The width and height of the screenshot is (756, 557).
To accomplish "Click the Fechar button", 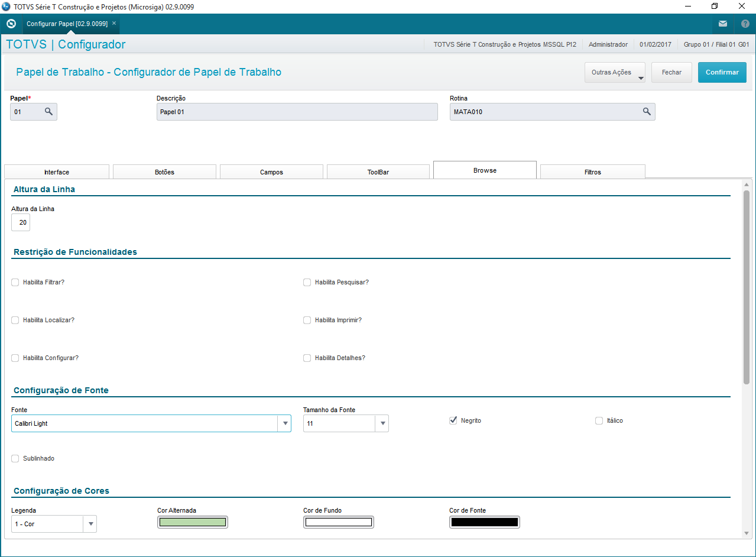I will [x=671, y=72].
